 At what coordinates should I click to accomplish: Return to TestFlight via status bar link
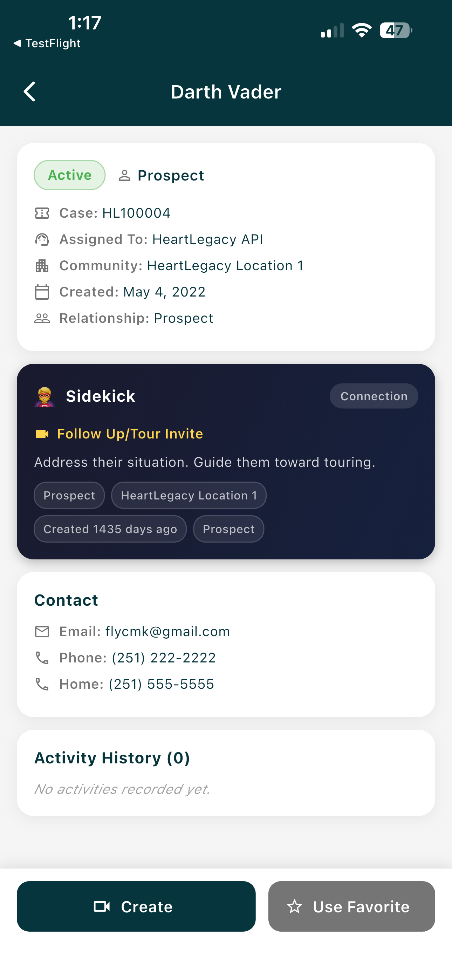point(47,43)
